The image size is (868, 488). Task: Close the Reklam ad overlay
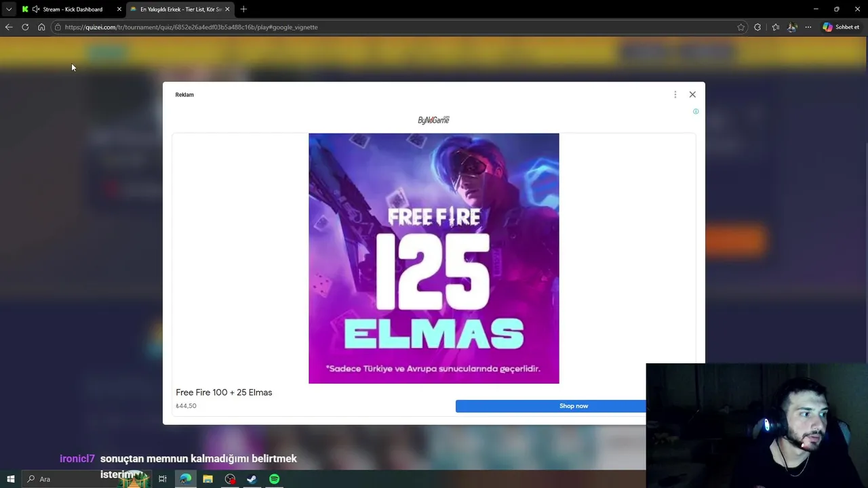pos(692,94)
